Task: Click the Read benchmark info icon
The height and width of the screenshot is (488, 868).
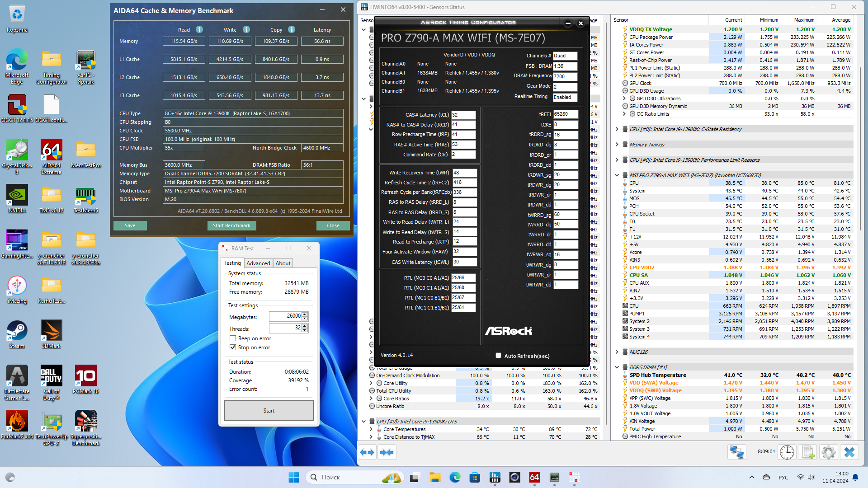Action: [199, 29]
